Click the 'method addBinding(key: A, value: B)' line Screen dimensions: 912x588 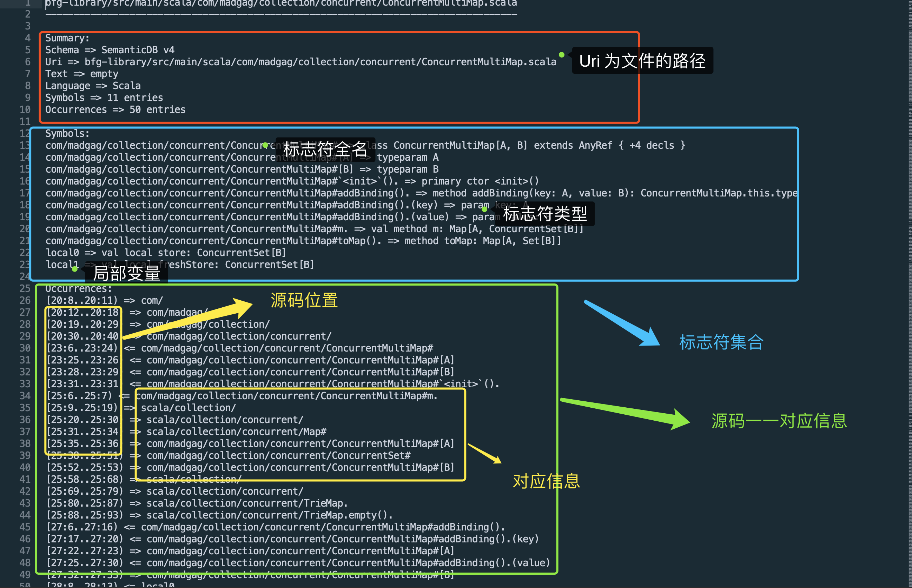coord(421,193)
